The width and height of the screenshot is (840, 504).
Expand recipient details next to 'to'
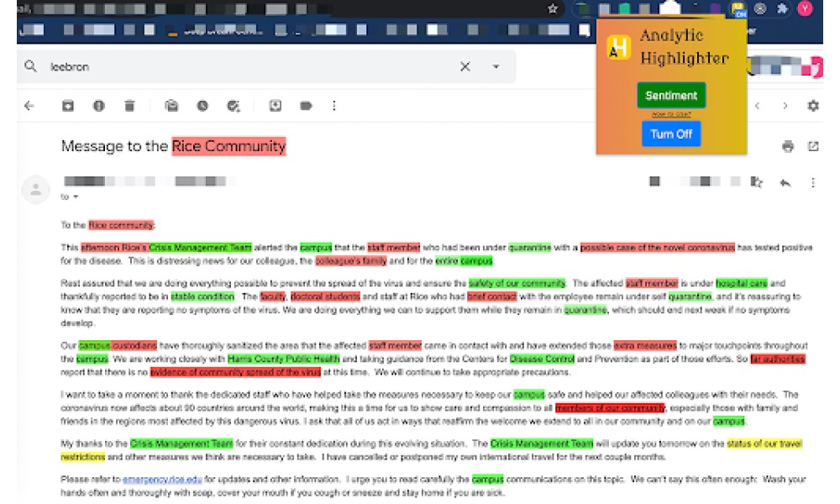76,197
